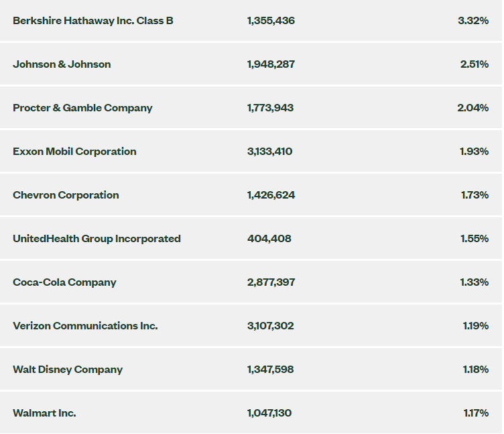This screenshot has height=434, width=504.
Task: Select UnitedHealth shares value 404,408
Action: point(269,239)
